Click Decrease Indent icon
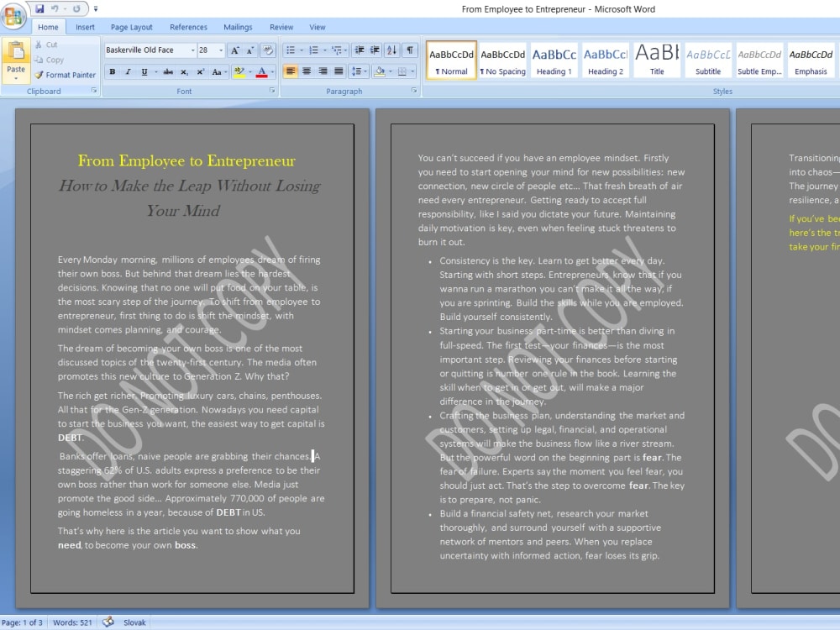 click(360, 50)
